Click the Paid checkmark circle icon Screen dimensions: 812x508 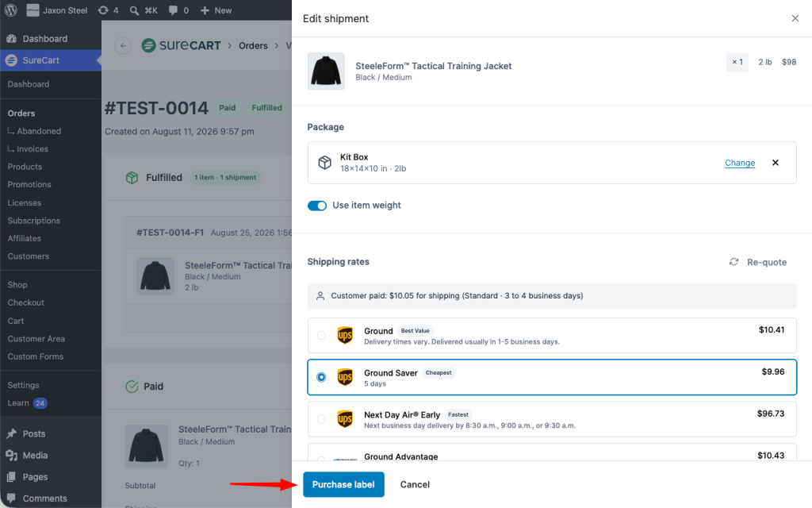pos(132,387)
